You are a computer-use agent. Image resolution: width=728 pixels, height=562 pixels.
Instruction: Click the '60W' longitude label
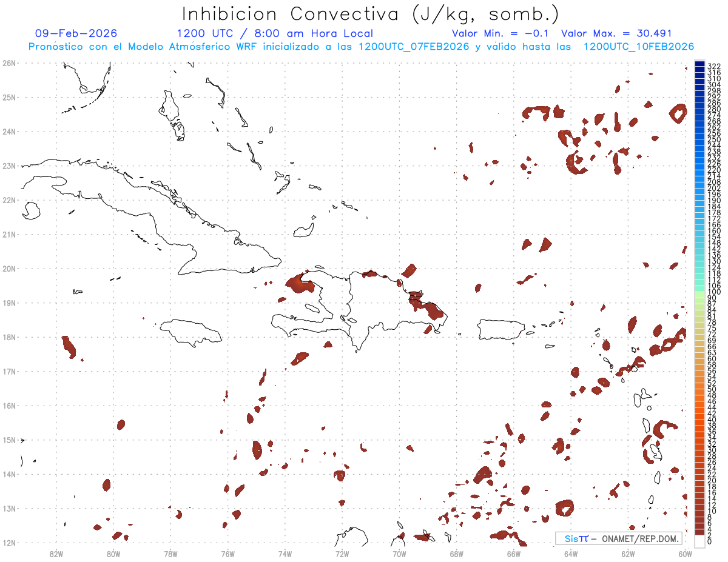[685, 553]
